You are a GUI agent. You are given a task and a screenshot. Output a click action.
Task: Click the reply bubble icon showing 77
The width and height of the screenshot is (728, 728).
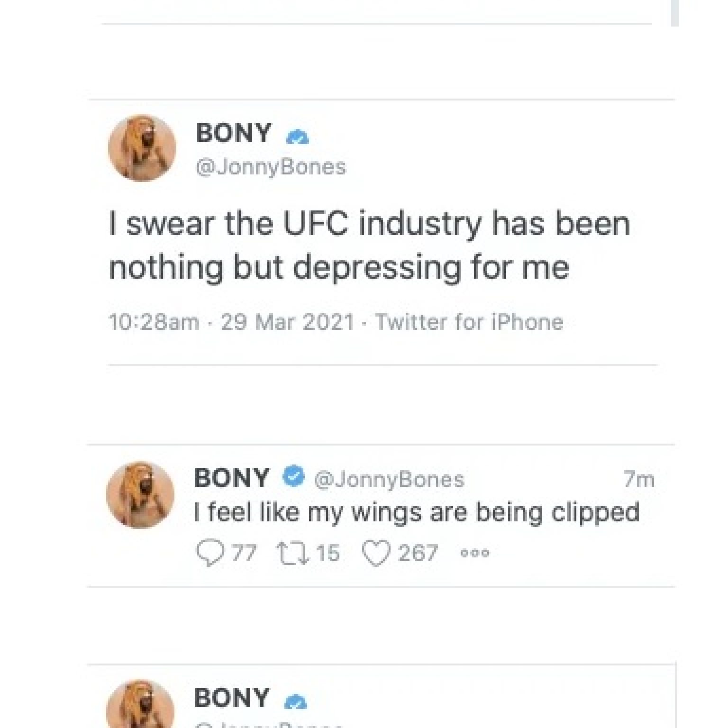pos(209,553)
